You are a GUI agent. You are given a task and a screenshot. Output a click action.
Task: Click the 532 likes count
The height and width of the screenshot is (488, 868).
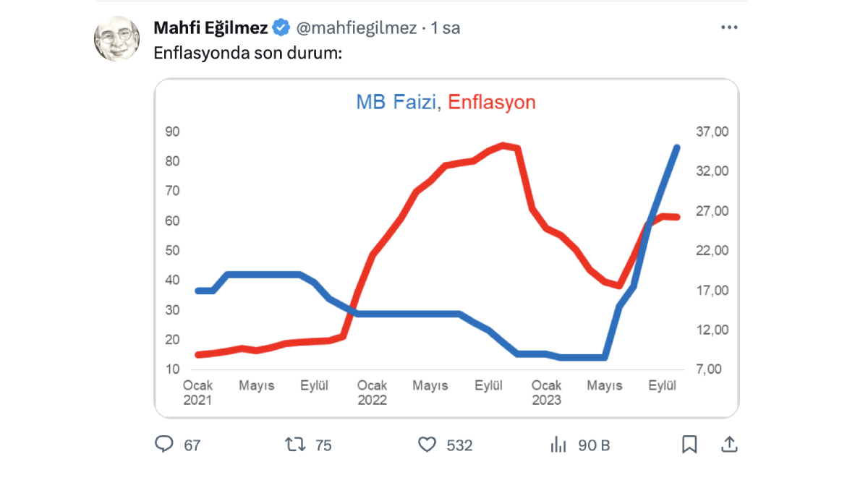(459, 445)
